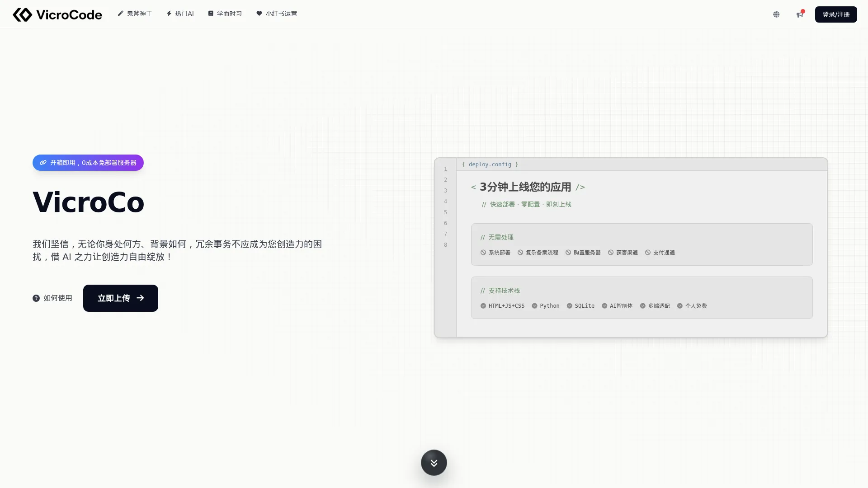Click the 3分钟上线您的应用 heading

pyautogui.click(x=525, y=187)
